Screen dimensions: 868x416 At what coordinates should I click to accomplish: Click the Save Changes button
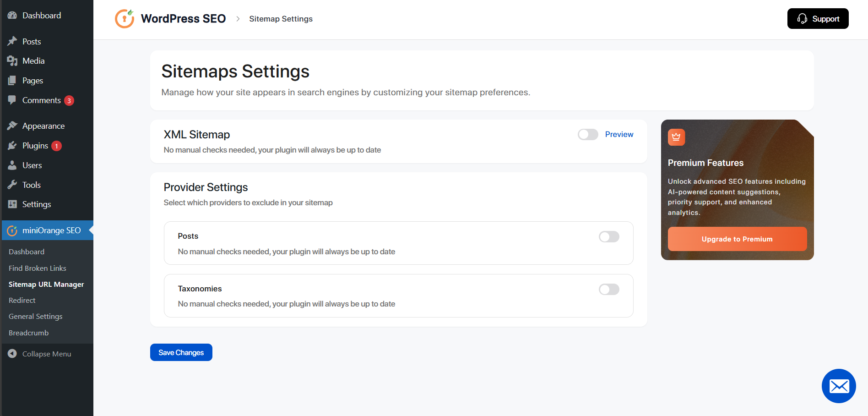(181, 352)
